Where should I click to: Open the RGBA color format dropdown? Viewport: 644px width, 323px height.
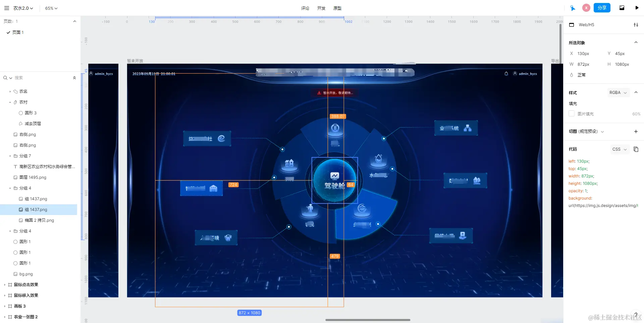tap(618, 93)
